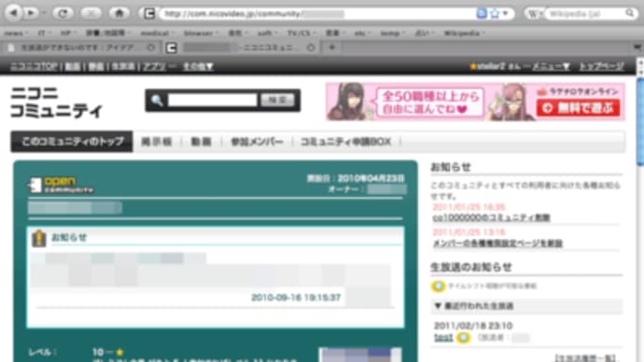Click the 2010-09-16 19:15:37 timestamp text

(296, 297)
